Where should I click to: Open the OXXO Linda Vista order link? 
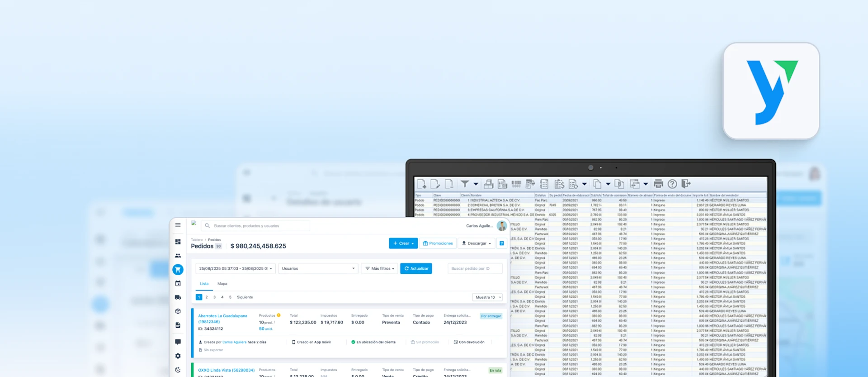pyautogui.click(x=226, y=370)
